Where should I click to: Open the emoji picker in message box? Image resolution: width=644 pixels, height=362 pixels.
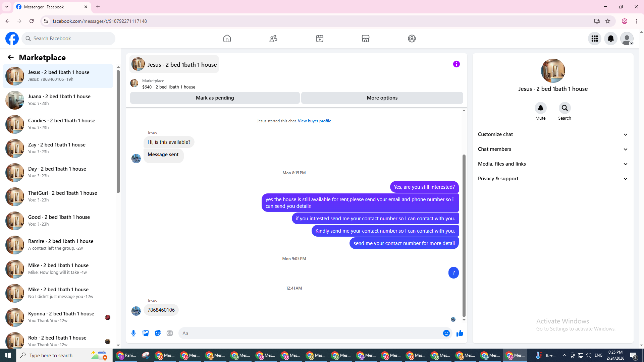click(x=446, y=333)
